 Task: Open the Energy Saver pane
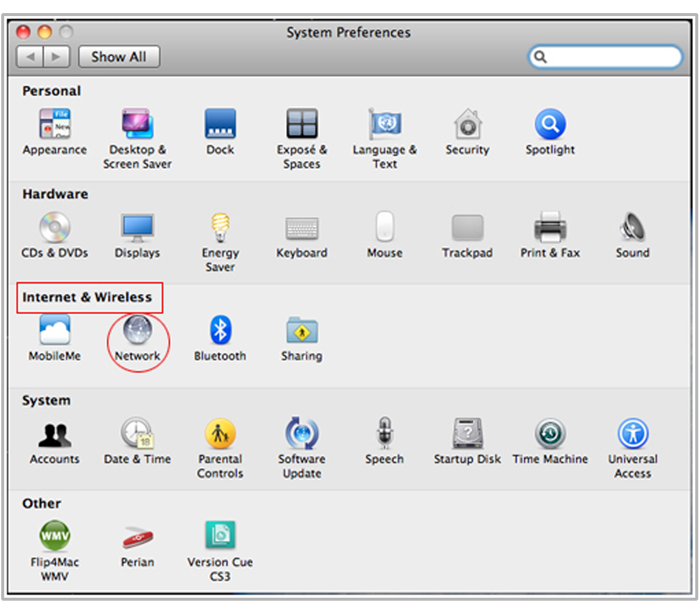220,228
